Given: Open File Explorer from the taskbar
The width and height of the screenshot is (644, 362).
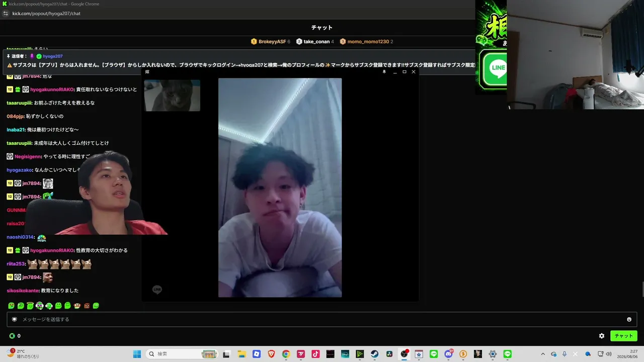Looking at the screenshot, I should point(242,354).
